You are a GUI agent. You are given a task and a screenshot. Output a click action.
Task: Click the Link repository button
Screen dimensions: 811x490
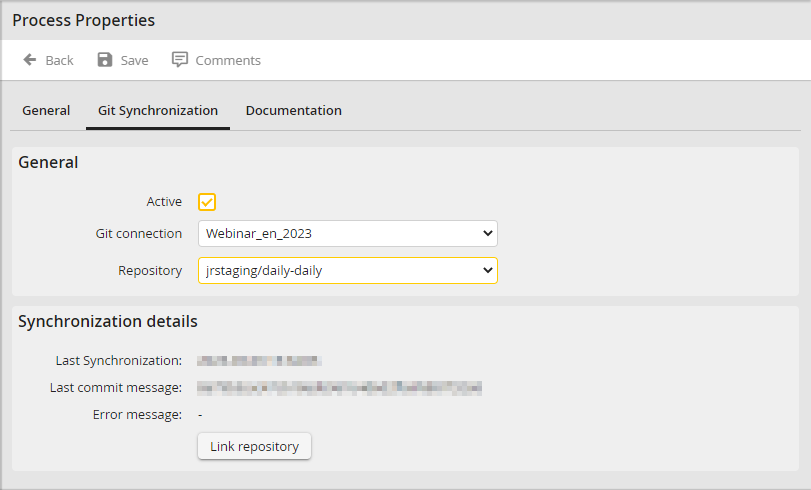254,446
